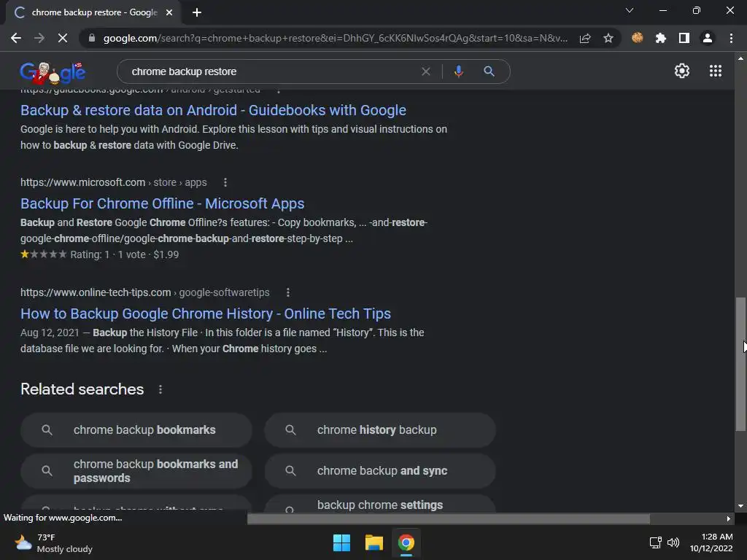Open Backup For Chrome Offline result
This screenshot has width=747, height=560.
tap(163, 203)
